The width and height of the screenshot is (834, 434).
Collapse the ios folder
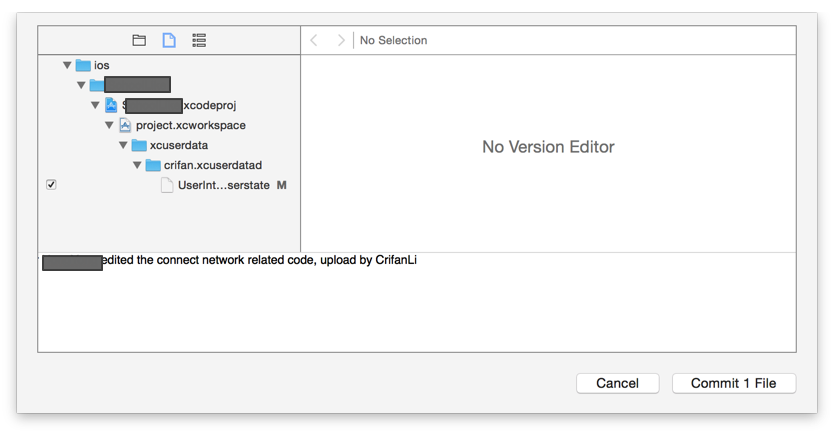click(67, 65)
